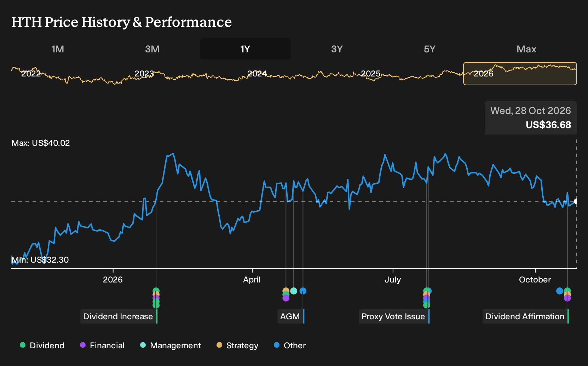Choose the 1Y range tab

(245, 49)
